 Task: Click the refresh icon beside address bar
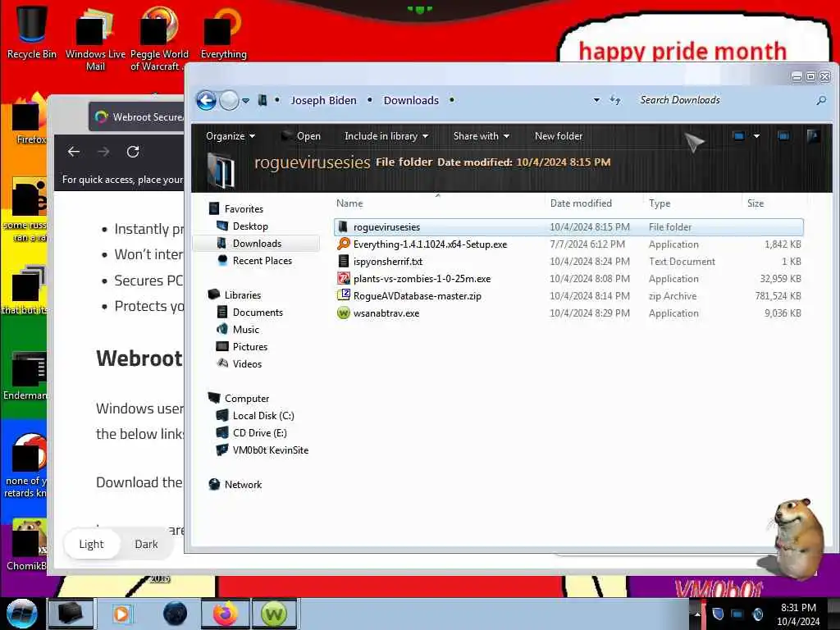615,100
